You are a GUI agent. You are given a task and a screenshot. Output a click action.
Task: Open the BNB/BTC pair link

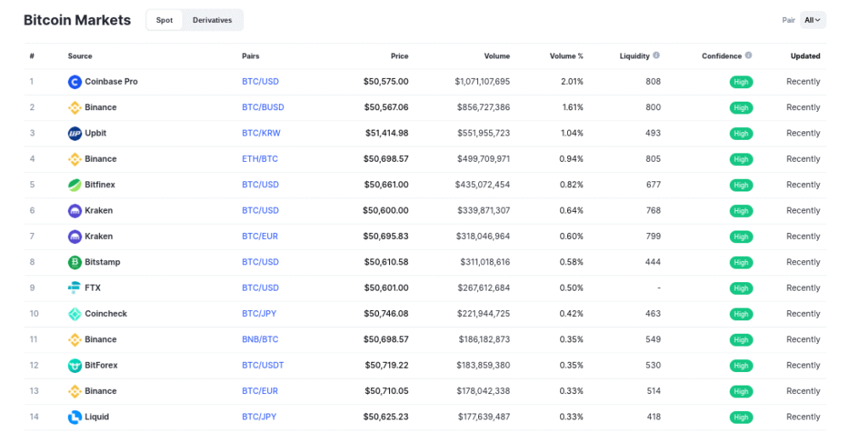click(260, 340)
